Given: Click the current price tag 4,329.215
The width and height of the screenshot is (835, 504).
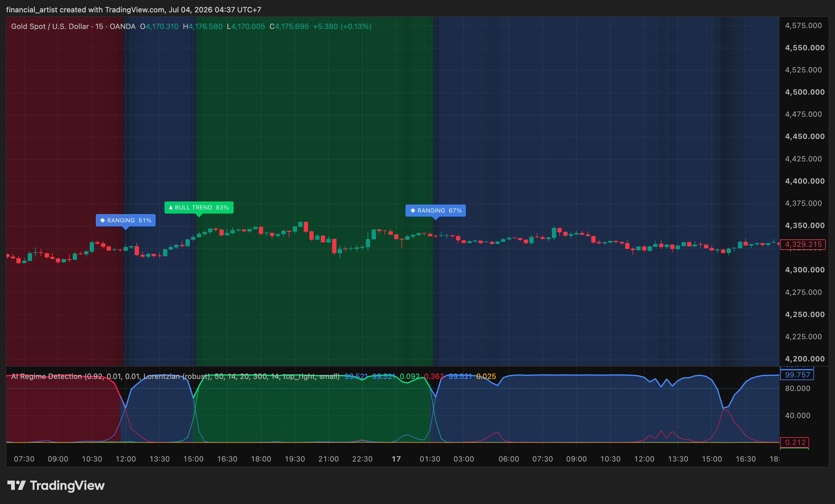Looking at the screenshot, I should [803, 244].
